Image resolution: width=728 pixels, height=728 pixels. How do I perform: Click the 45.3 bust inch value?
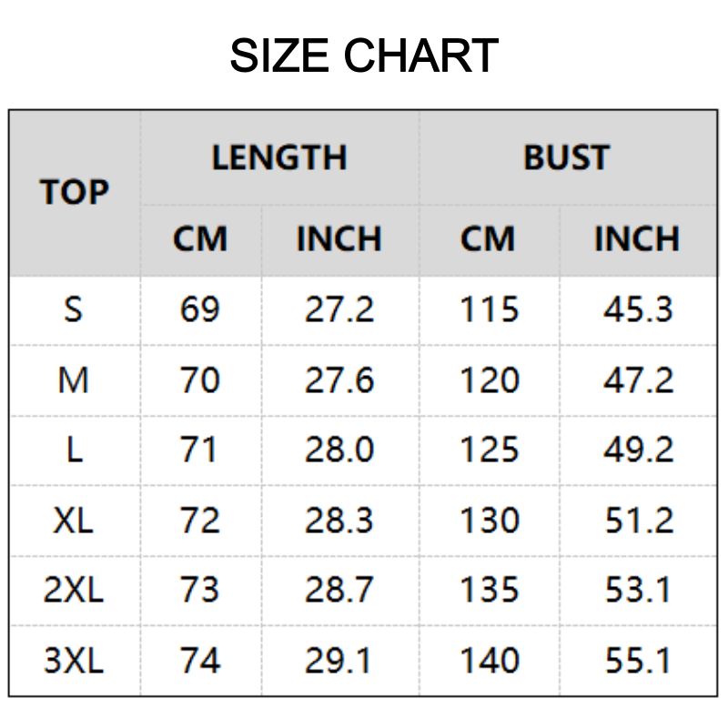[x=638, y=309]
